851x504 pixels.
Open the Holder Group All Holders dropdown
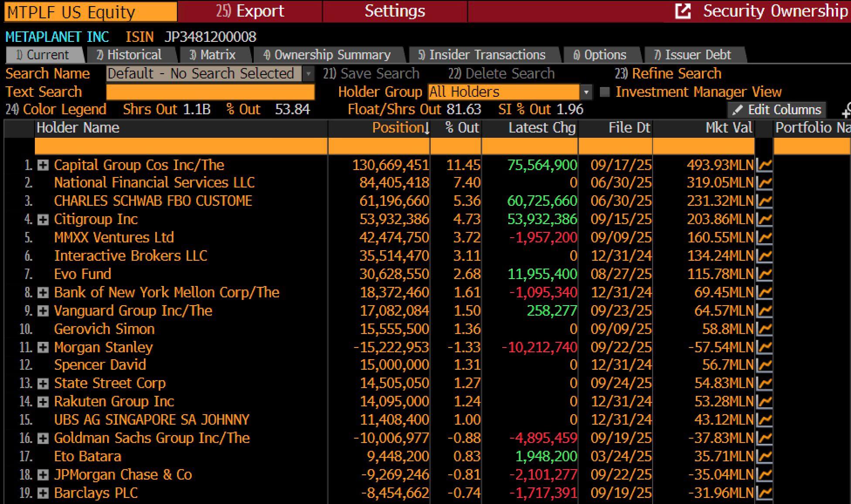point(586,92)
